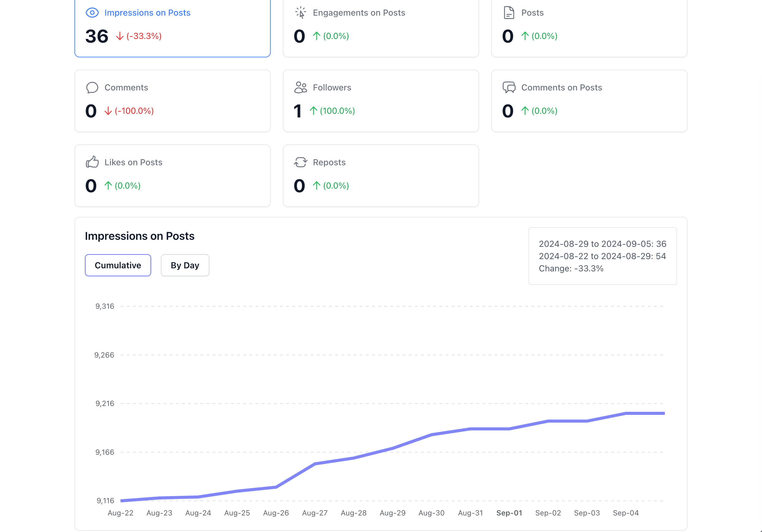The width and height of the screenshot is (762, 532).
Task: Click the green up arrow on Engagements on Posts
Action: [316, 36]
